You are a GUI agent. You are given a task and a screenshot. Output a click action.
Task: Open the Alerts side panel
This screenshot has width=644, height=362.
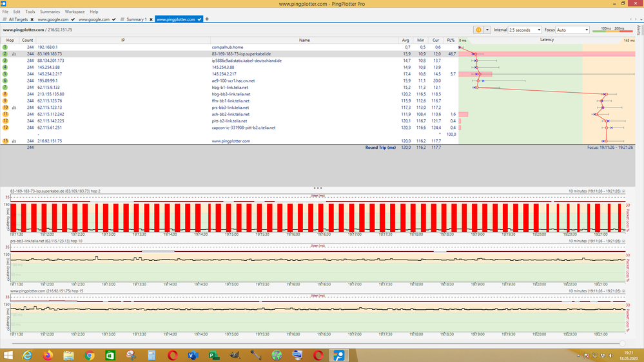click(x=639, y=30)
